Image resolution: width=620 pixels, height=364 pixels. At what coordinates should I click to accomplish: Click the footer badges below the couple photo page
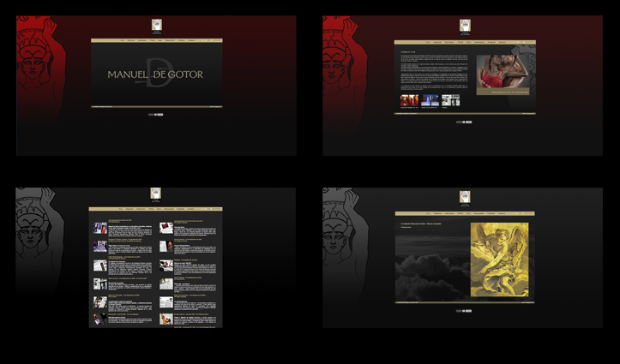pos(465,122)
